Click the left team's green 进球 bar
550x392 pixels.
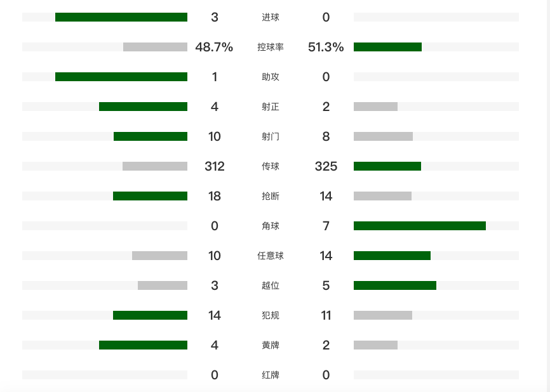pos(121,17)
